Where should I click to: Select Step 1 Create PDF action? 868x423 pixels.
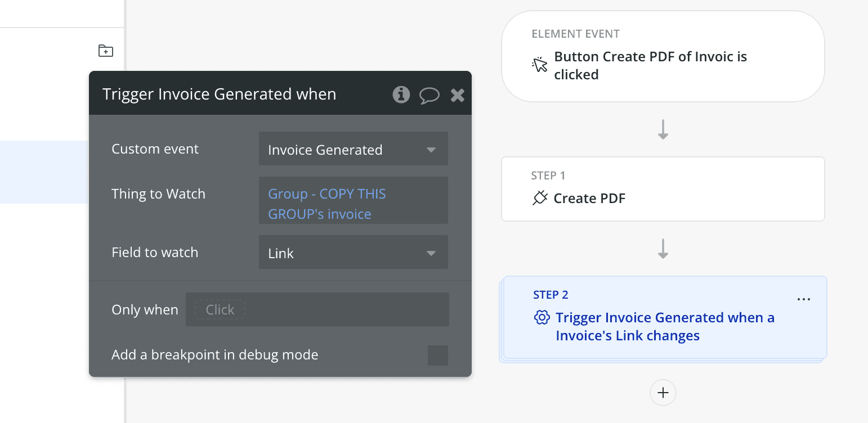pos(663,189)
